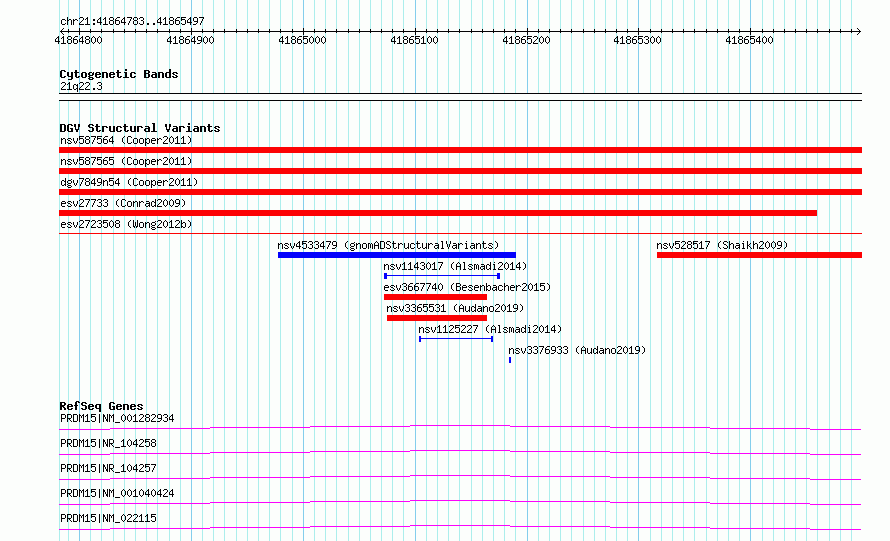Select the 21q22.3 band label
The width and height of the screenshot is (890, 541).
pyautogui.click(x=81, y=86)
